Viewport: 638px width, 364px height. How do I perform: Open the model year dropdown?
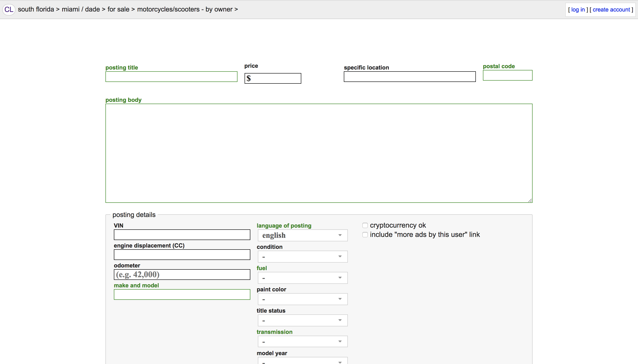pos(303,361)
